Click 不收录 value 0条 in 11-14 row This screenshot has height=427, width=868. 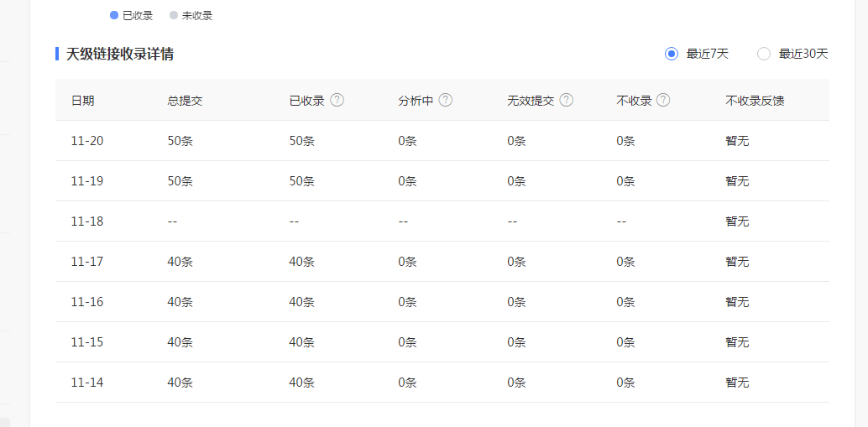click(625, 383)
